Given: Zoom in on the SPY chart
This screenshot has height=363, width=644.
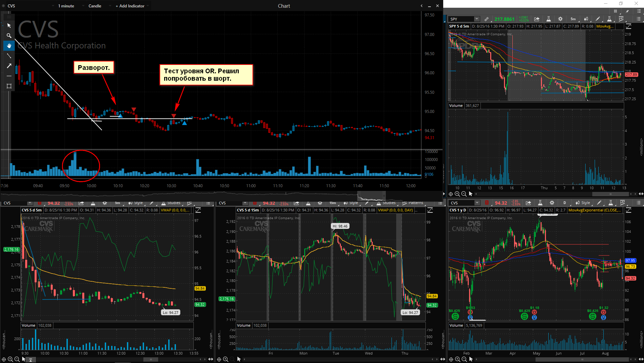Looking at the screenshot, I should [x=457, y=194].
